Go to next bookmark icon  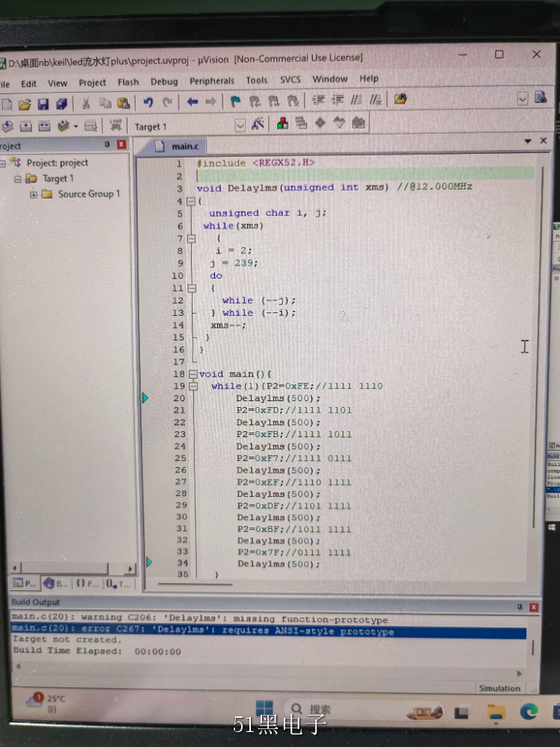[x=274, y=101]
